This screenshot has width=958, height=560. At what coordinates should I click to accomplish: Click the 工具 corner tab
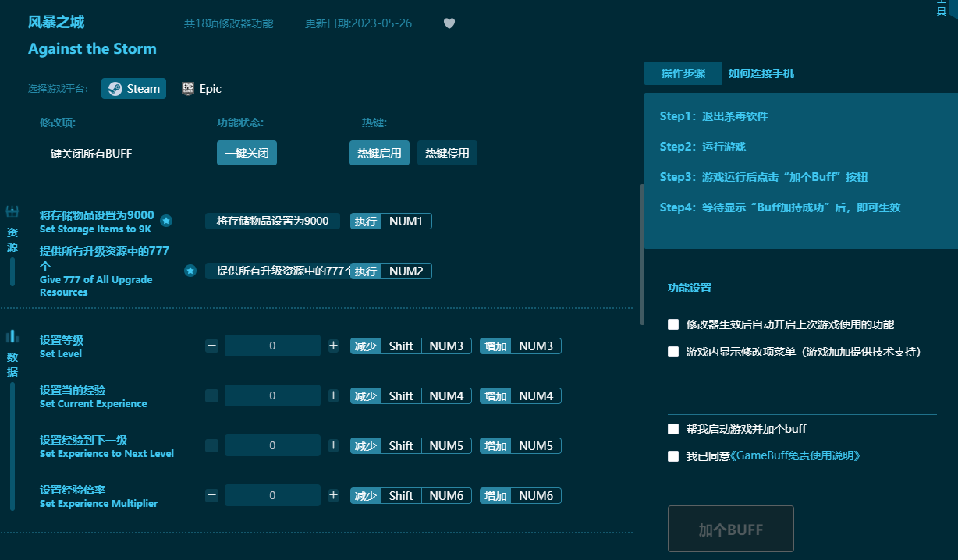pyautogui.click(x=942, y=9)
